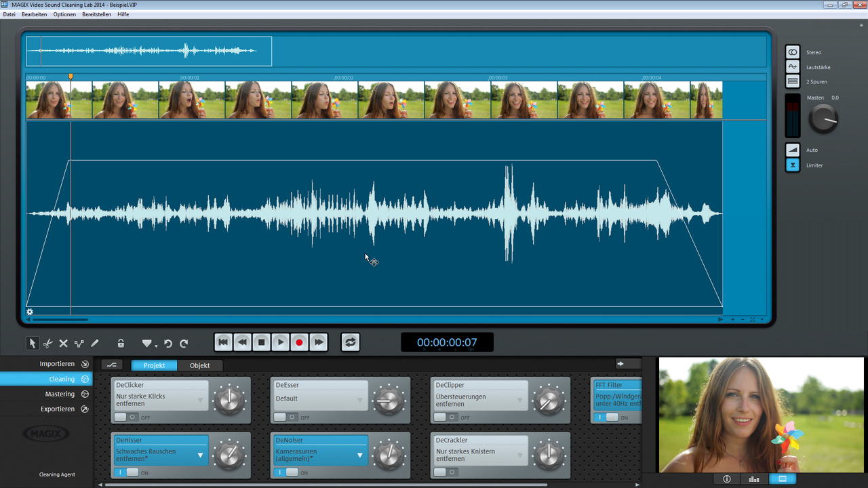
Task: Open the Cleaning section
Action: (46, 379)
